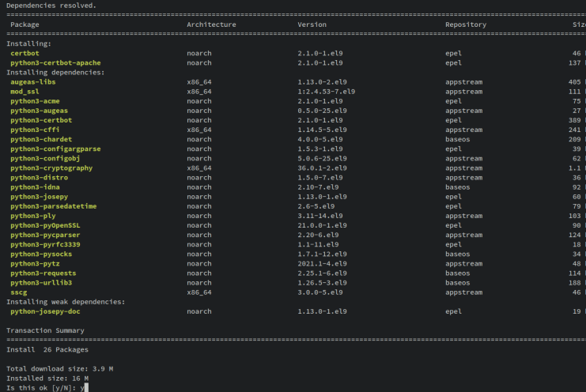Click the python3-cryptography package row name
This screenshot has height=392, width=586.
[x=51, y=168]
